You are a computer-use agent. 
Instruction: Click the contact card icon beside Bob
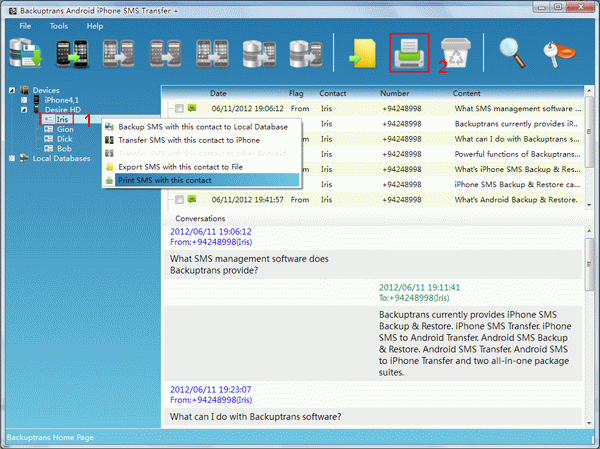(49, 149)
